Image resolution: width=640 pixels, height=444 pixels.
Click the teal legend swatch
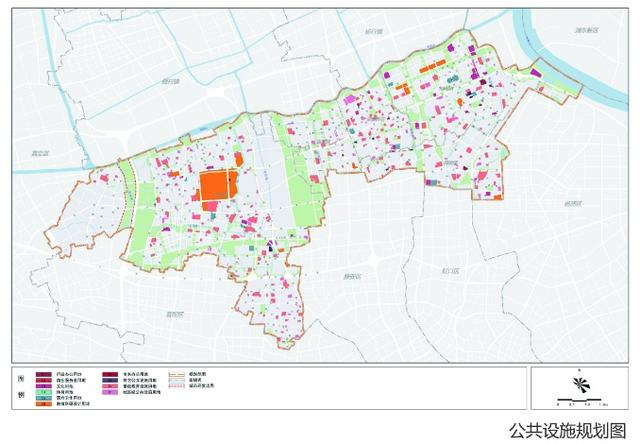[44, 397]
